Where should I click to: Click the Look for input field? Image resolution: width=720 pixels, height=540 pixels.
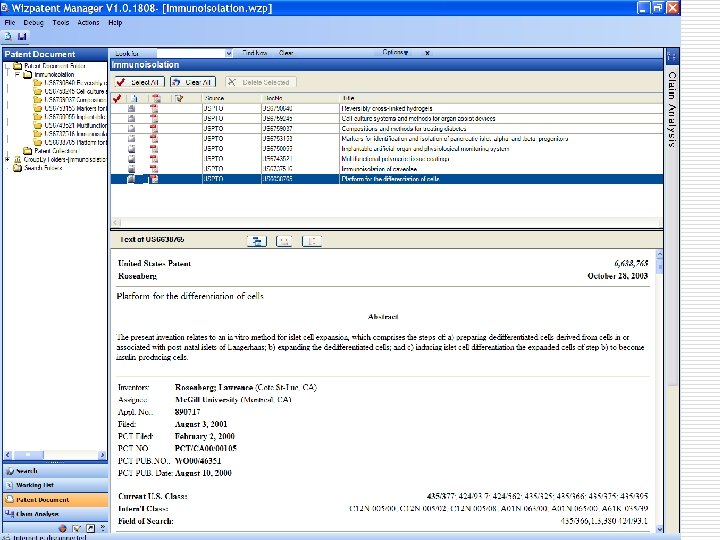191,53
